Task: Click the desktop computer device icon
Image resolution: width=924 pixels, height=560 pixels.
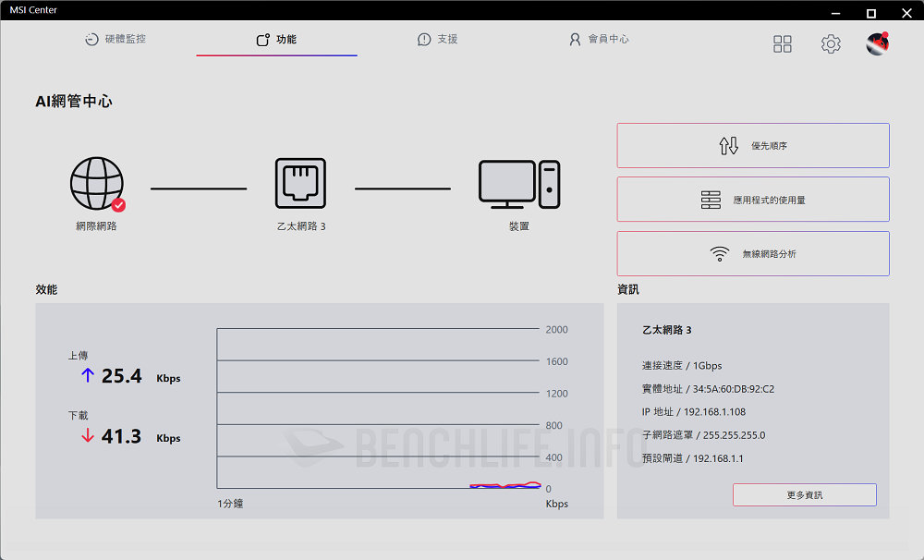Action: 518,184
